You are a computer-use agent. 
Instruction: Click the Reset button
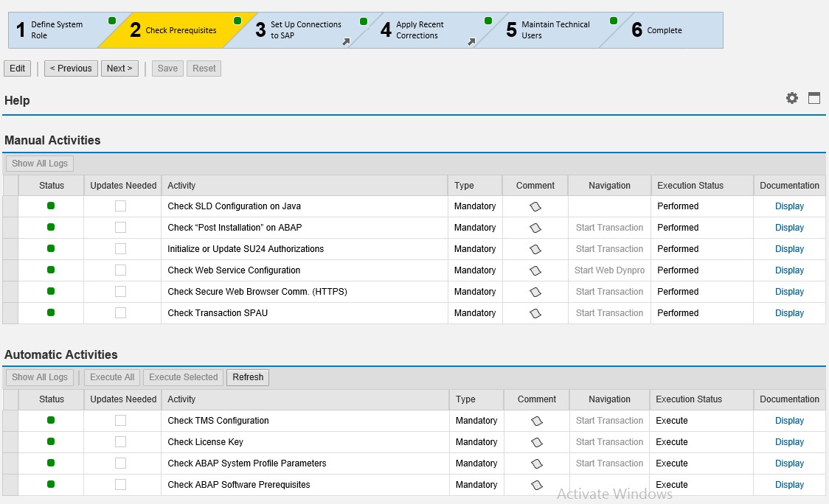204,68
